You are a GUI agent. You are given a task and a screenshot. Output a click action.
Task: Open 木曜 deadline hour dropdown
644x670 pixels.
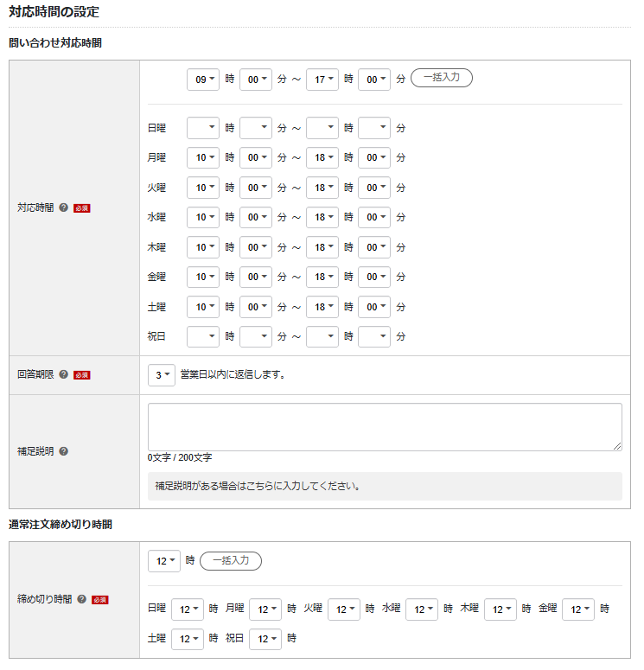pos(501,609)
